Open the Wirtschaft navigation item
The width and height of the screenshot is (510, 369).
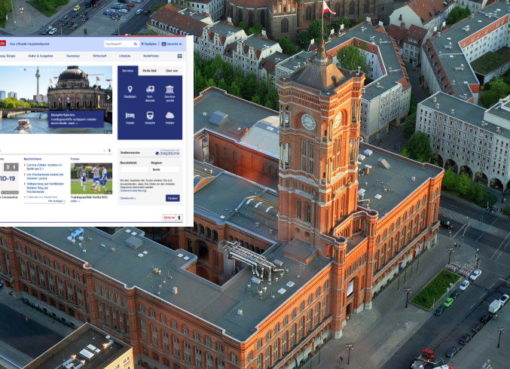point(100,56)
